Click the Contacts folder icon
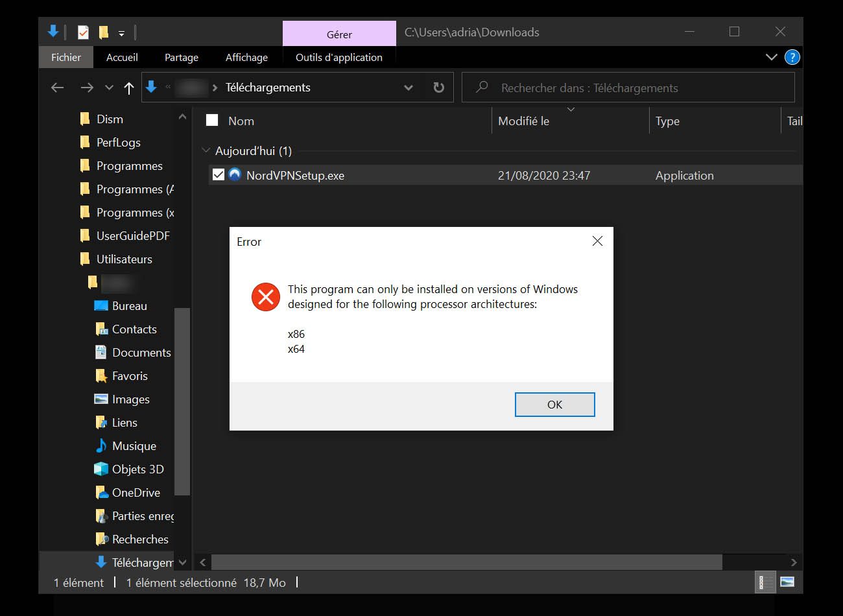Screen dimensions: 843x616 click(101, 329)
